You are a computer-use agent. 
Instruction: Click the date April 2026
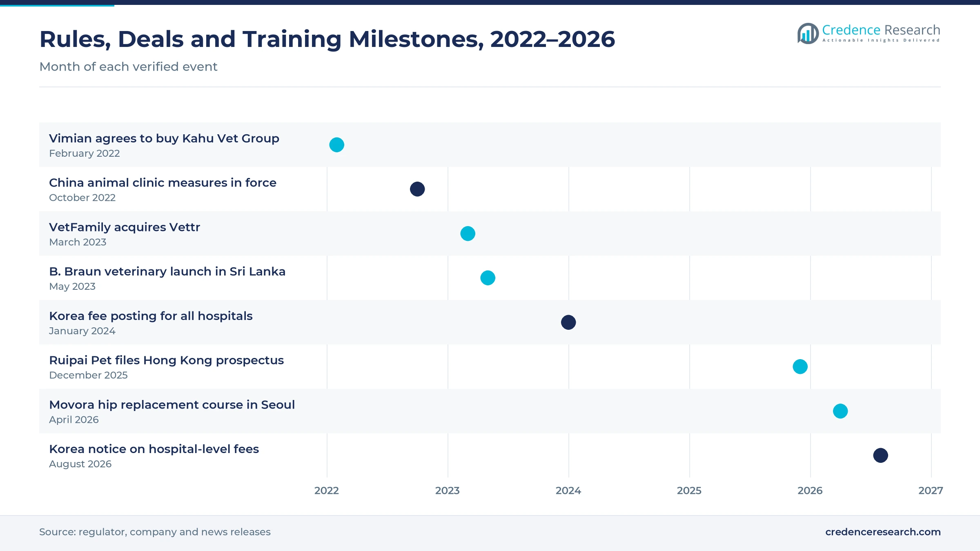click(74, 420)
